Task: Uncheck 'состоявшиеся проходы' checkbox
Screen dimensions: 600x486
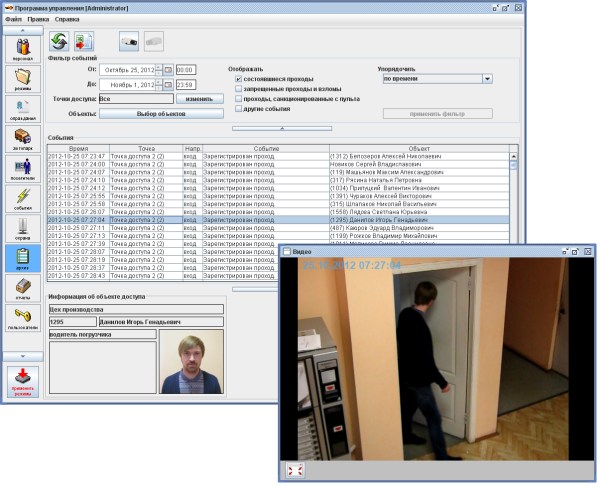Action: tap(237, 78)
